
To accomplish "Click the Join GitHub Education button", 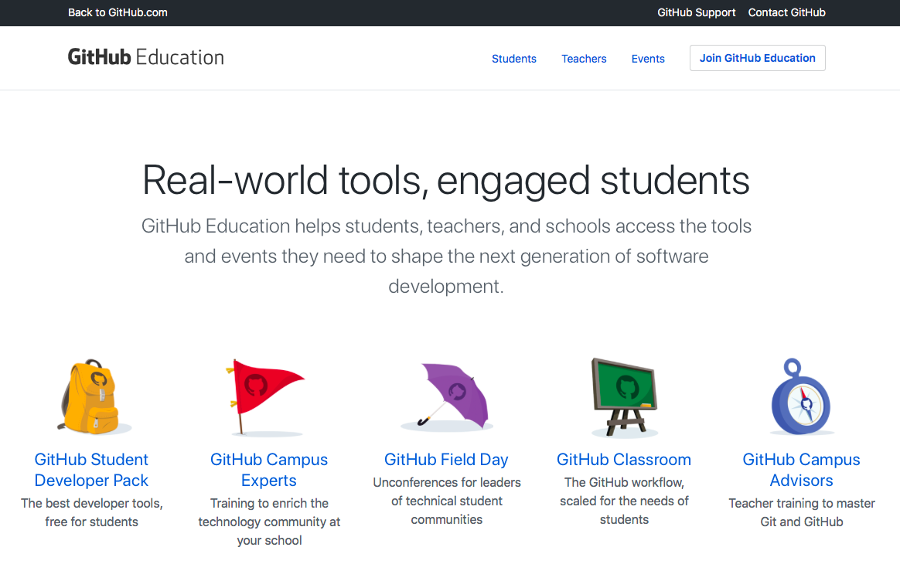I will (757, 58).
